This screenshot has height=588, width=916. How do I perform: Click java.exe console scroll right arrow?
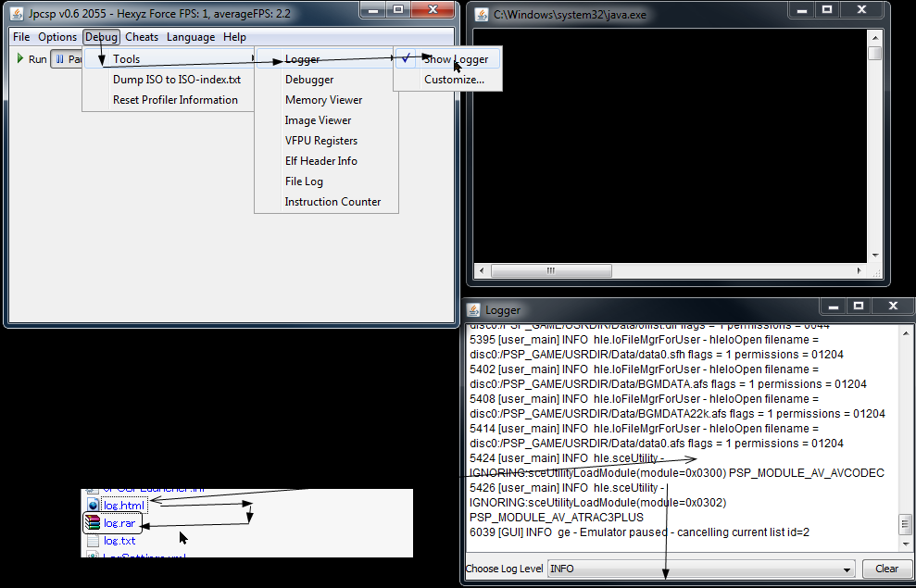(x=860, y=270)
